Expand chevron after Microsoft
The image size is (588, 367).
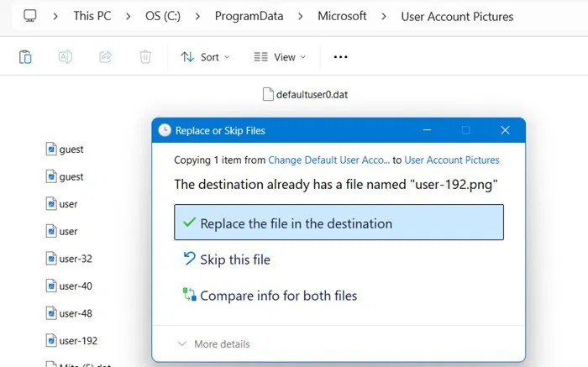pos(384,17)
